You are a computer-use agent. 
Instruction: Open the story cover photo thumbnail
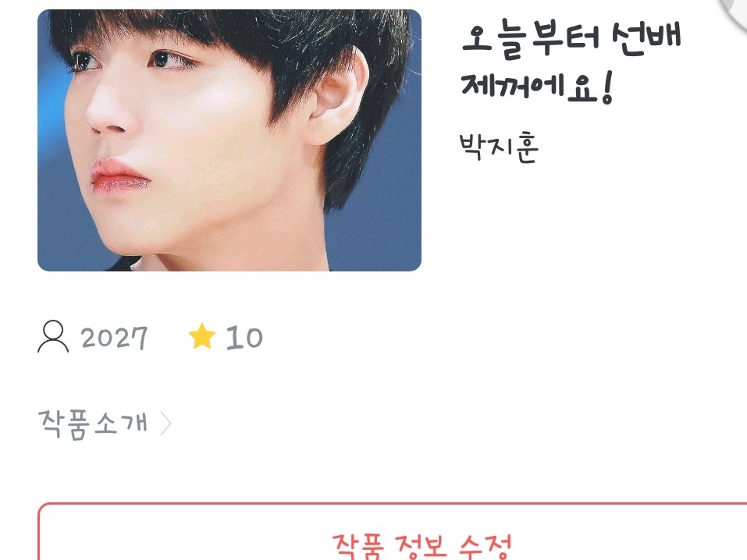(229, 140)
